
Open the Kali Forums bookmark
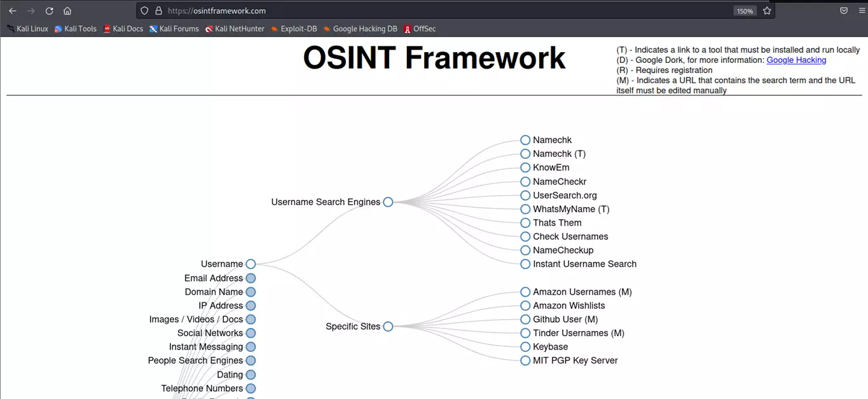coord(174,29)
